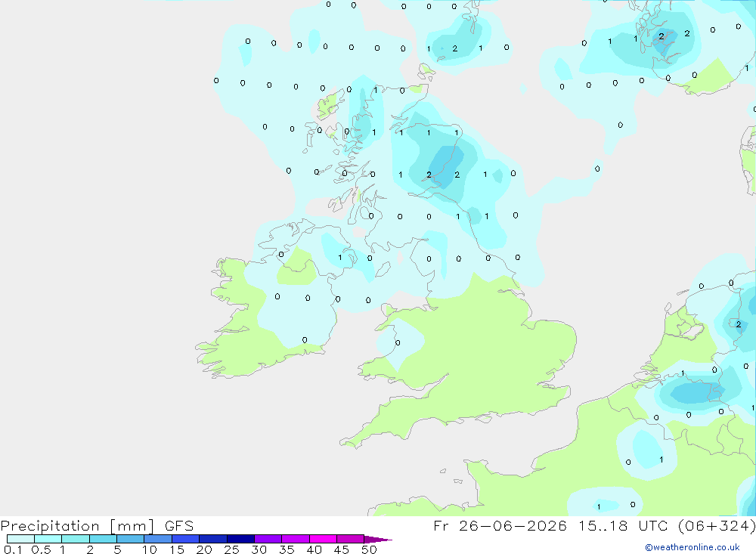Click the 'Fr' weekday abbreviation

441,525
